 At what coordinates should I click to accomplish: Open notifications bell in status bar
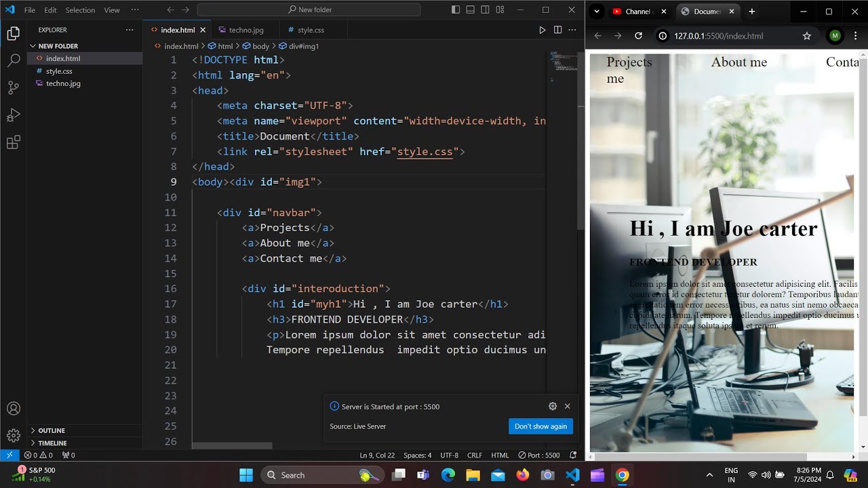click(573, 455)
